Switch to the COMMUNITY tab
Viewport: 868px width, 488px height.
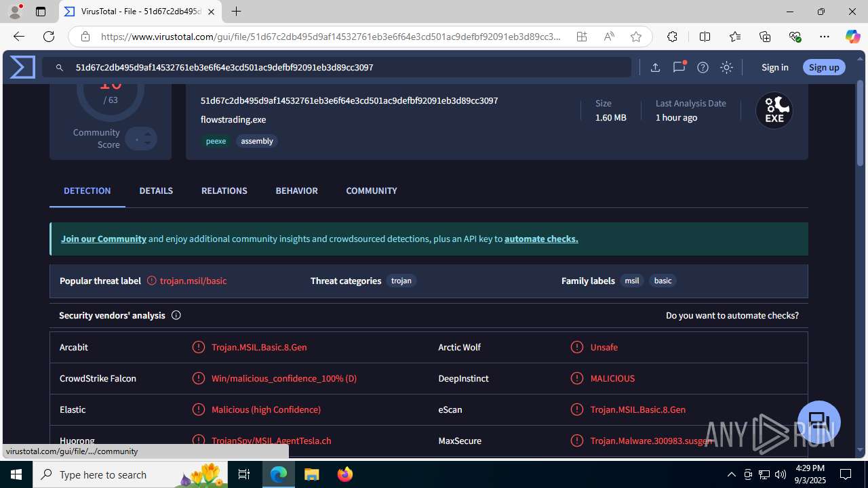point(372,191)
